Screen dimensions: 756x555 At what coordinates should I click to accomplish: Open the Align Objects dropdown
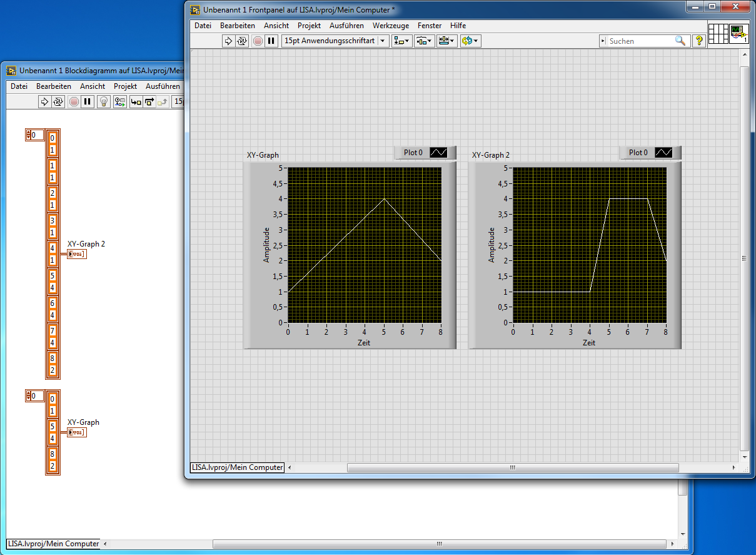pyautogui.click(x=402, y=41)
